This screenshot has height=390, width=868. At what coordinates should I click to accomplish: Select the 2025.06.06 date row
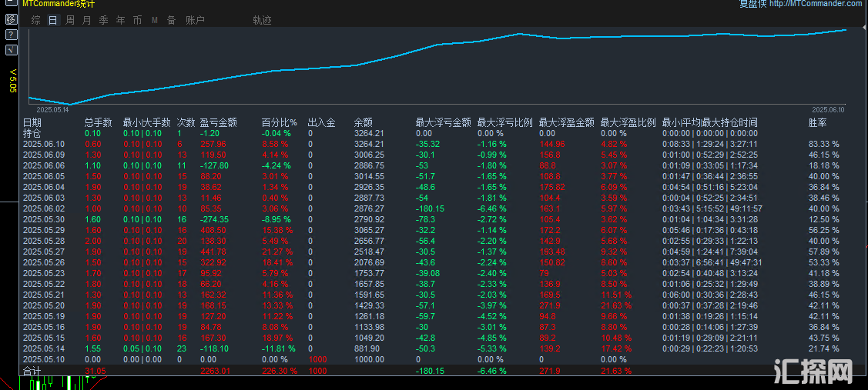44,165
